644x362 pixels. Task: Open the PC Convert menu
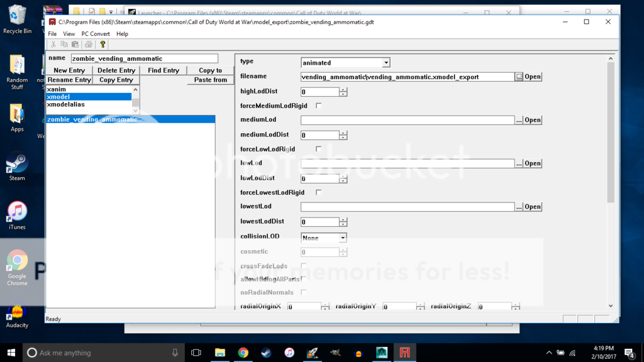pos(96,34)
